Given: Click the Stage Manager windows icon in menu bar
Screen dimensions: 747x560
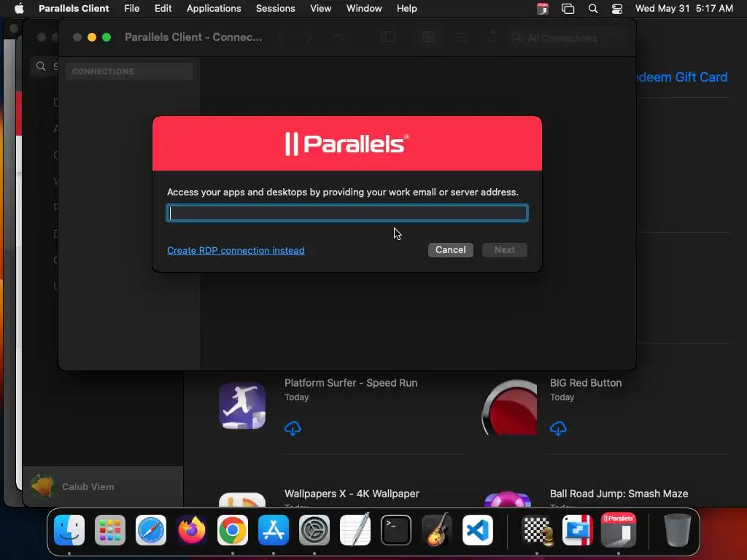Looking at the screenshot, I should click(568, 9).
